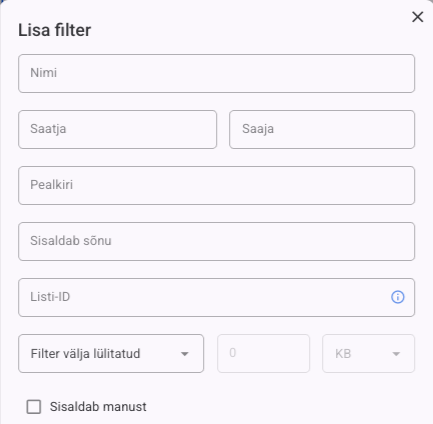The image size is (433, 424).
Task: Select the Saaja recipient field
Action: click(322, 129)
